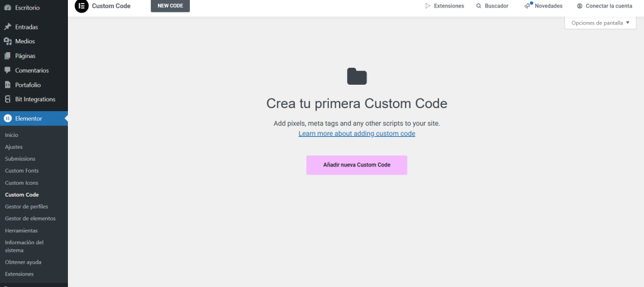This screenshot has height=287, width=644.
Task: Click the Custom Code page title
Action: coord(111,6)
